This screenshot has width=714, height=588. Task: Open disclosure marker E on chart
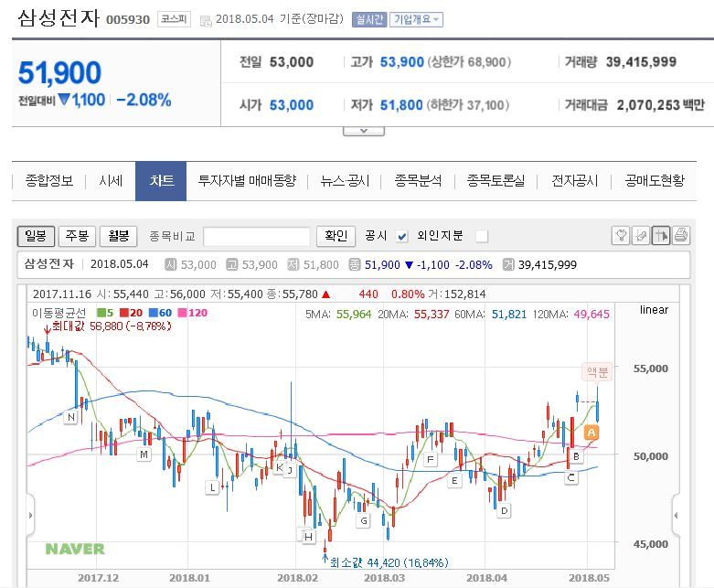click(x=454, y=480)
